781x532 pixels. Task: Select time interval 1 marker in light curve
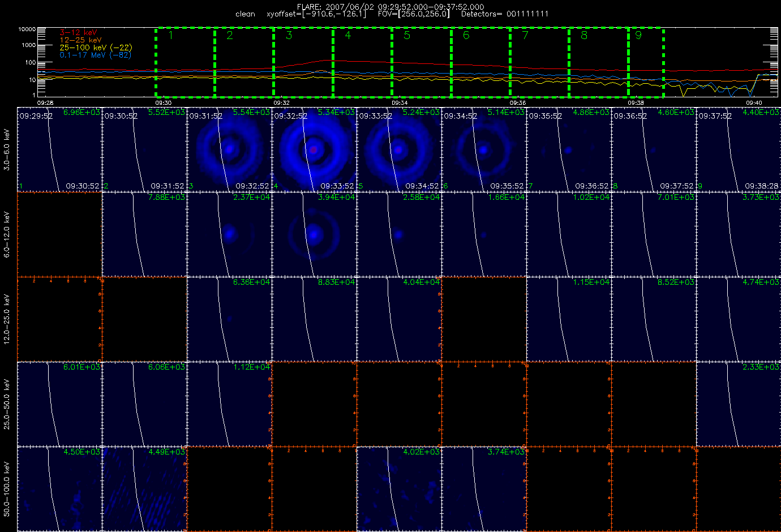pyautogui.click(x=170, y=35)
